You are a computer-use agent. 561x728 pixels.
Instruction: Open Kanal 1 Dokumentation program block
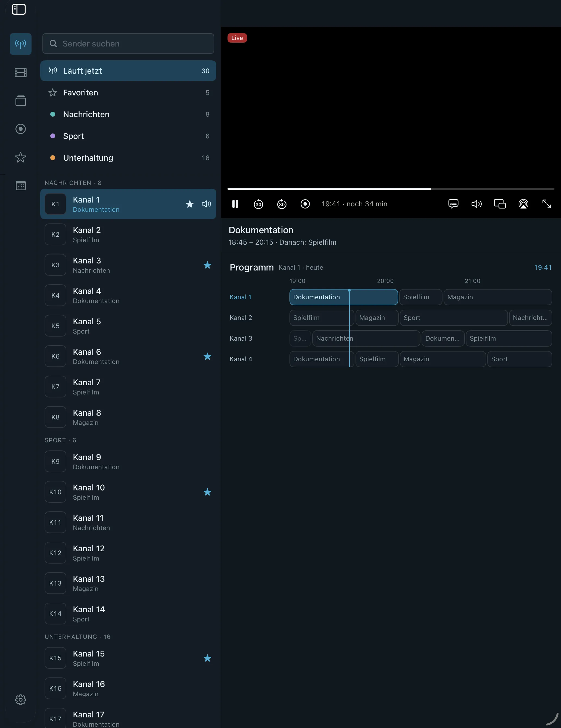(x=344, y=297)
